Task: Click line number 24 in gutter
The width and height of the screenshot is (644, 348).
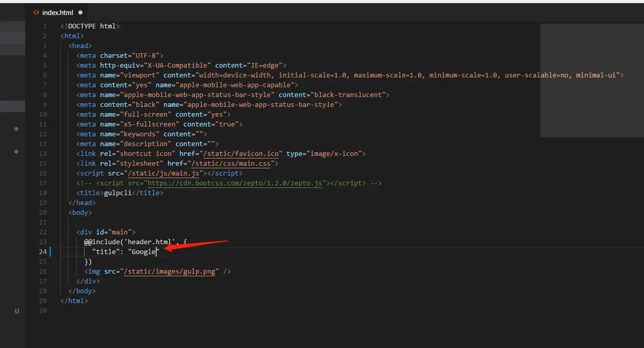Action: pos(43,251)
